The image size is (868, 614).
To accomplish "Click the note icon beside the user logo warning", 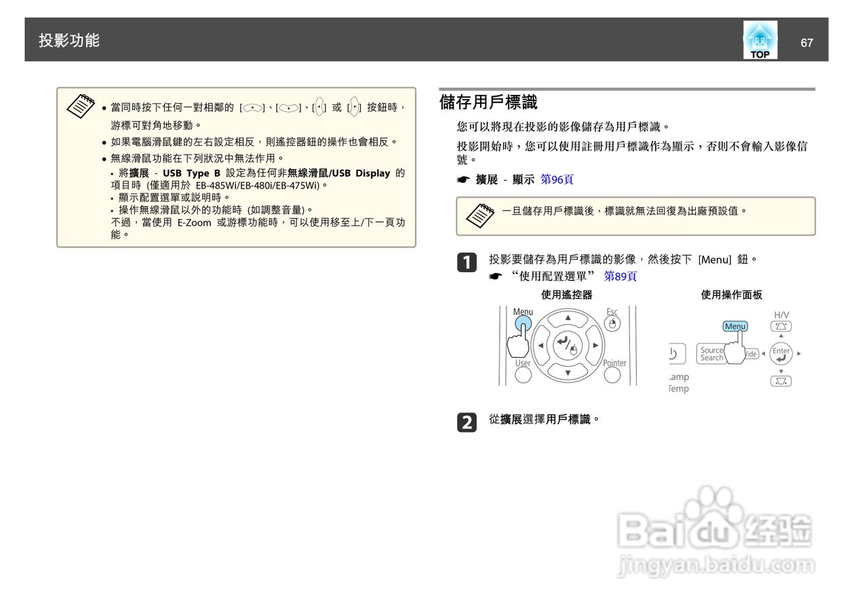I will [481, 215].
